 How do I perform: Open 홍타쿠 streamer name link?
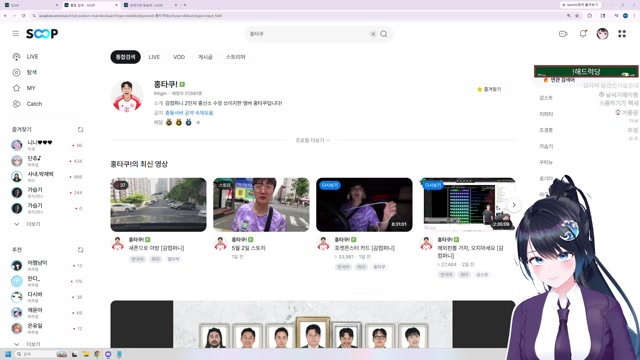coord(165,84)
